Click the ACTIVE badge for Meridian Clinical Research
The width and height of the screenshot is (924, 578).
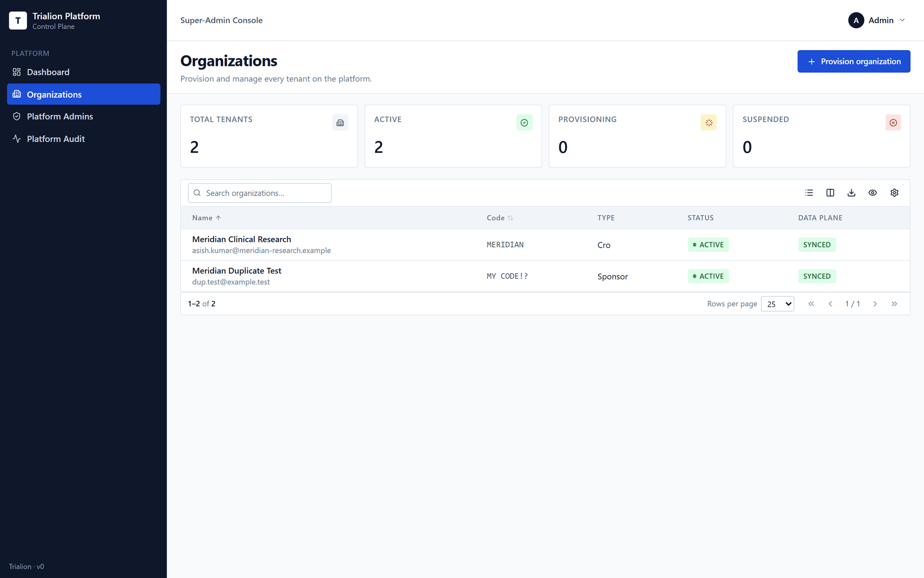click(x=708, y=245)
